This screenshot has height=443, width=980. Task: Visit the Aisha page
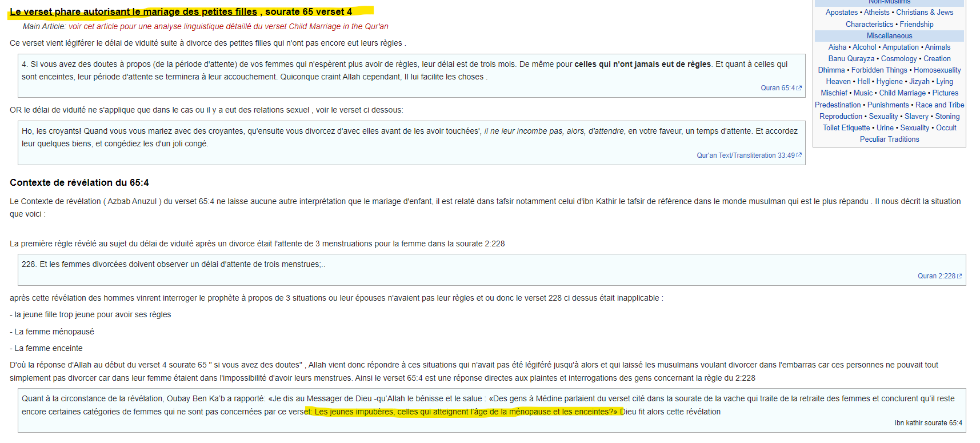point(837,47)
